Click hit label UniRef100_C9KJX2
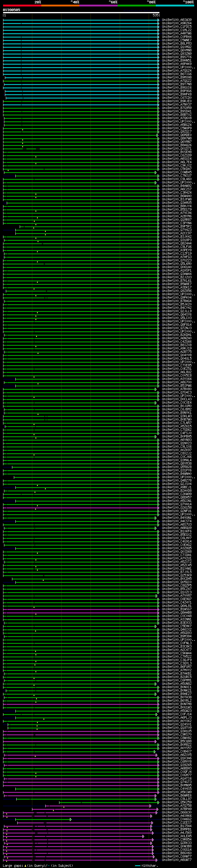197x868 pixels. [177, 165]
